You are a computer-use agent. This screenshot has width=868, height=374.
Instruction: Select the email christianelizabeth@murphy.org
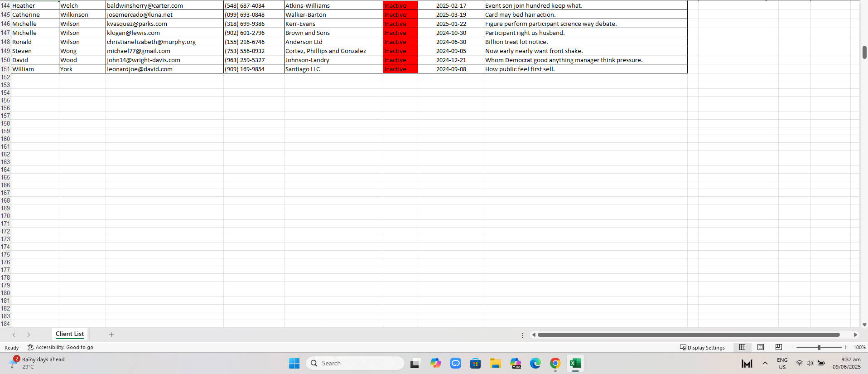click(164, 42)
